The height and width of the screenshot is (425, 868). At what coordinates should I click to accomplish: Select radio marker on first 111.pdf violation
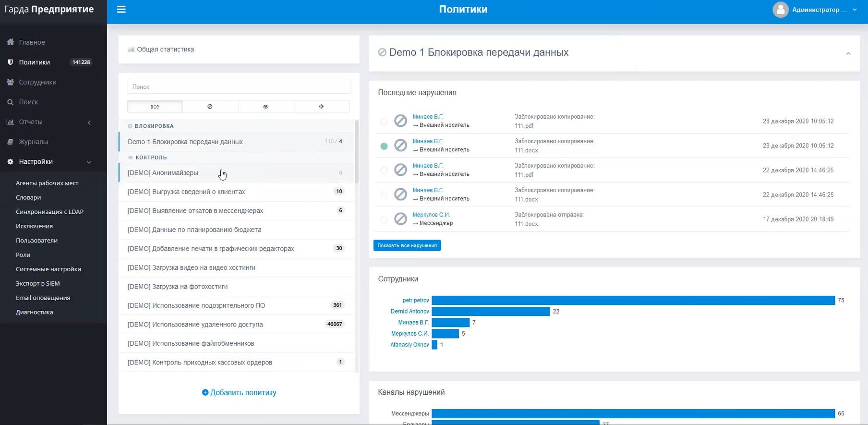tap(384, 121)
